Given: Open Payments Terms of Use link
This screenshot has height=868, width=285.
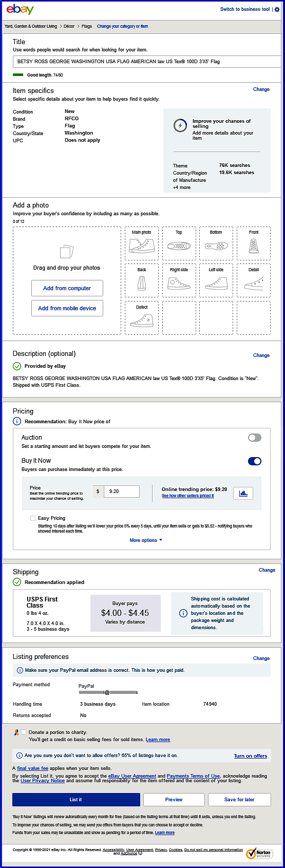Looking at the screenshot, I should [193, 776].
